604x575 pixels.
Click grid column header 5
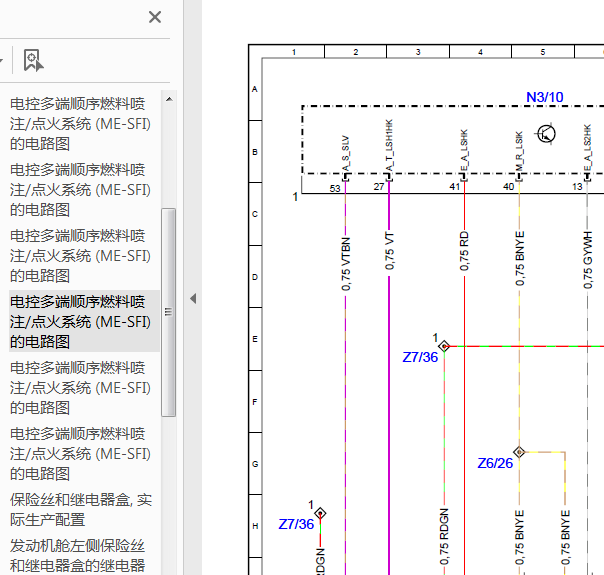pyautogui.click(x=543, y=52)
